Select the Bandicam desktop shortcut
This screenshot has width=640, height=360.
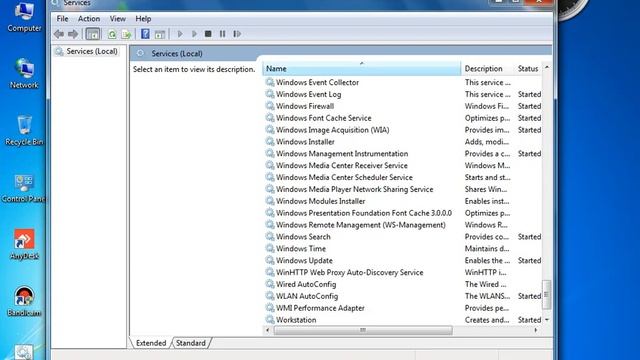point(24,301)
